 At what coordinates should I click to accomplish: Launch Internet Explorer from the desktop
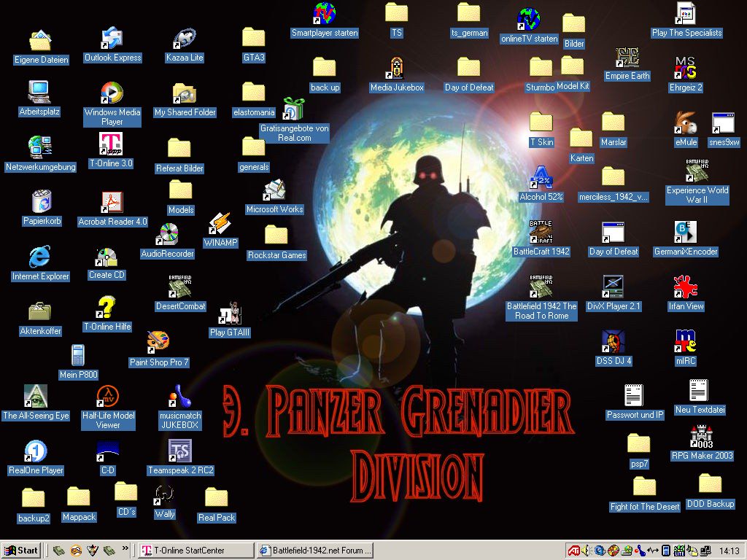click(x=40, y=257)
